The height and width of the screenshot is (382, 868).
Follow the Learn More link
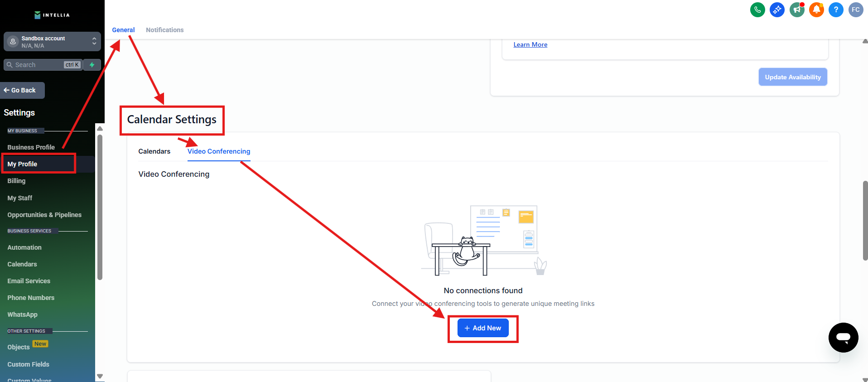point(530,44)
